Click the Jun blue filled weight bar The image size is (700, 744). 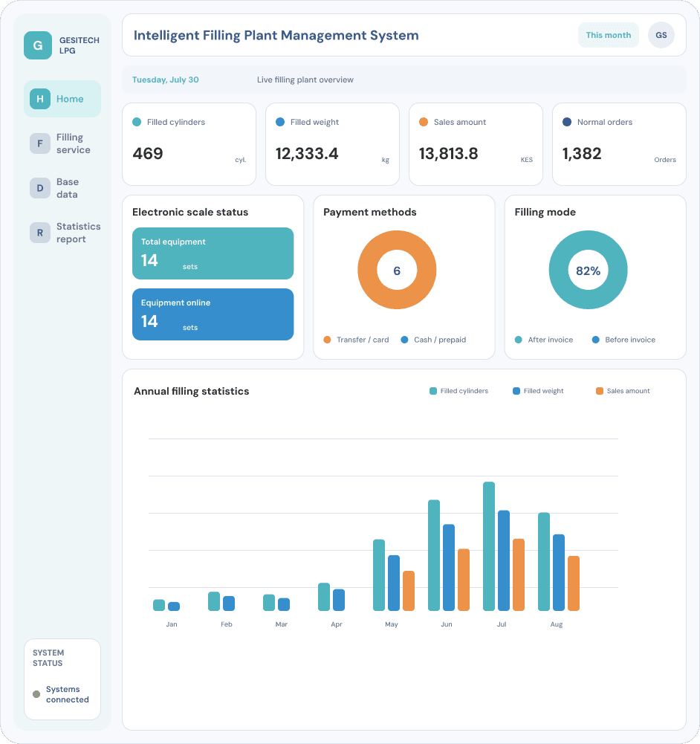[x=449, y=568]
